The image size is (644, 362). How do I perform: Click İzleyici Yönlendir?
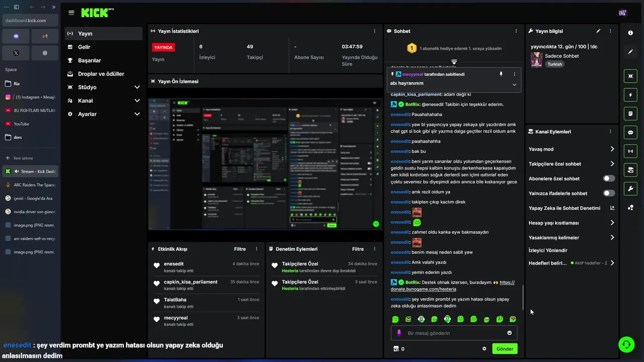[x=548, y=250]
